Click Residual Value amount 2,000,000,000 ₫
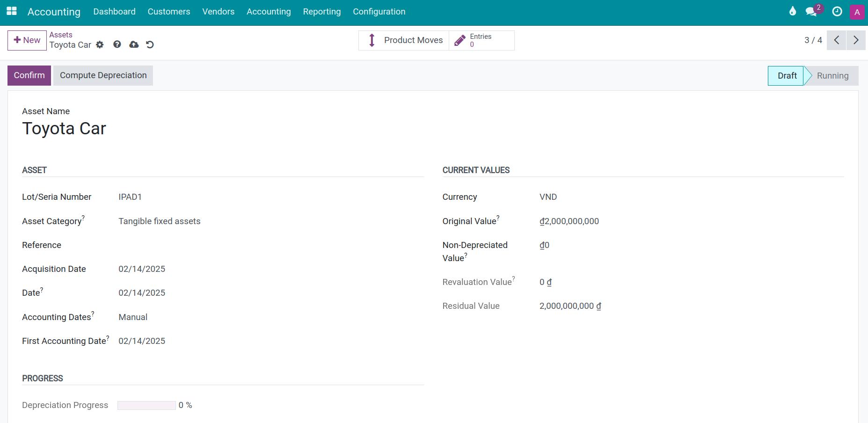This screenshot has height=423, width=868. pyautogui.click(x=570, y=306)
